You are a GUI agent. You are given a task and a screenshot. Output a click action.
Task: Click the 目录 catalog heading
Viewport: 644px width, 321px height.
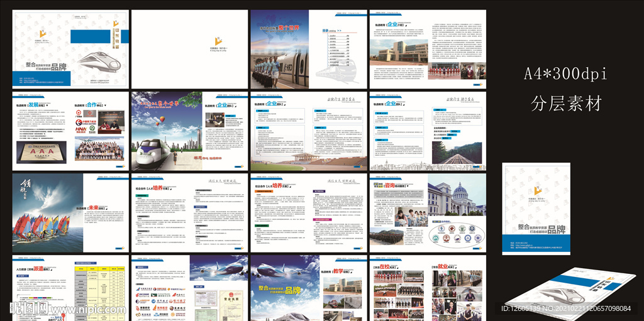[326, 30]
